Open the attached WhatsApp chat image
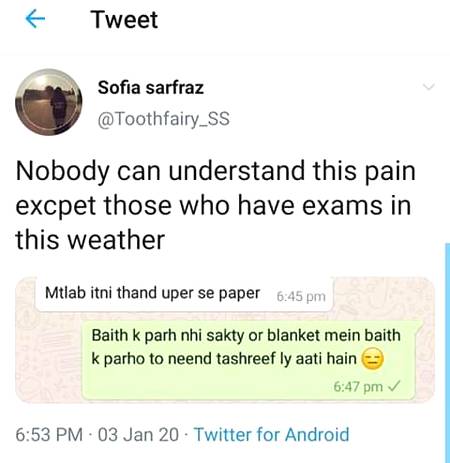The width and height of the screenshot is (450, 463). pyautogui.click(x=225, y=340)
